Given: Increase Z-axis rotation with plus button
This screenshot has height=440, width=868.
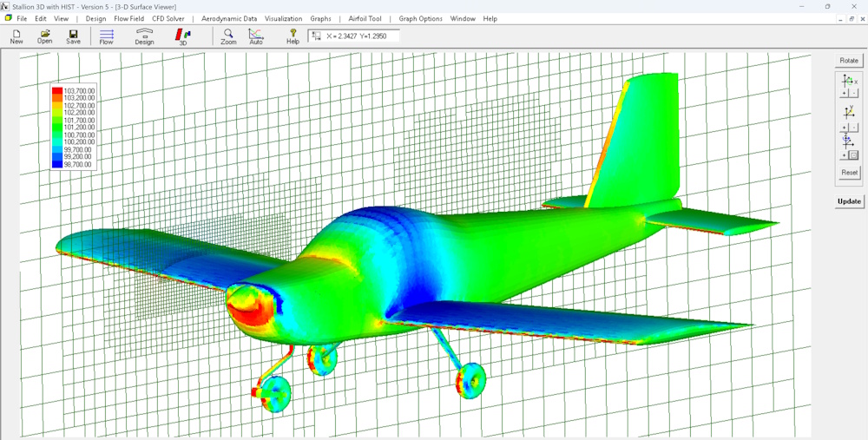Looking at the screenshot, I should click(x=845, y=155).
